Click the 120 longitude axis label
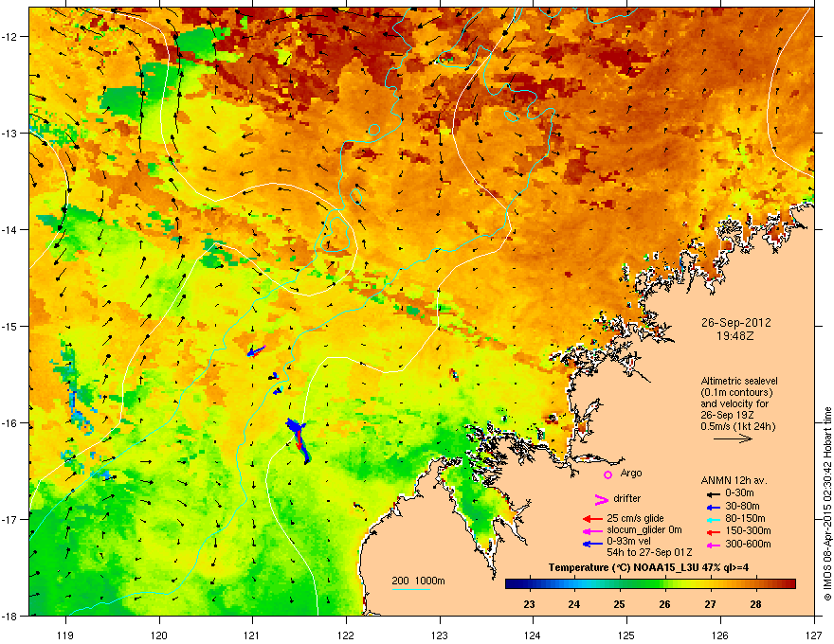Image resolution: width=834 pixels, height=644 pixels. click(x=159, y=635)
